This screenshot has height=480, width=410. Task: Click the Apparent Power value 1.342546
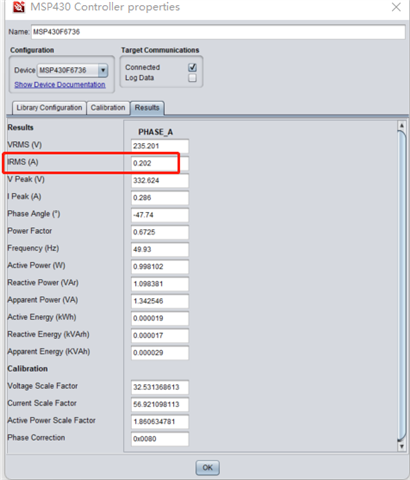click(160, 301)
